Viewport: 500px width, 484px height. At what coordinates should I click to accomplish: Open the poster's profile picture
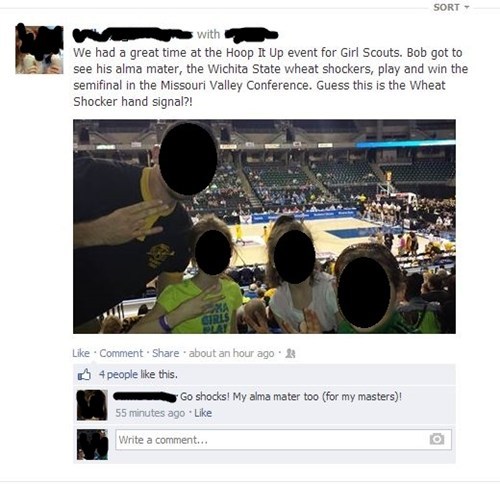tap(39, 49)
